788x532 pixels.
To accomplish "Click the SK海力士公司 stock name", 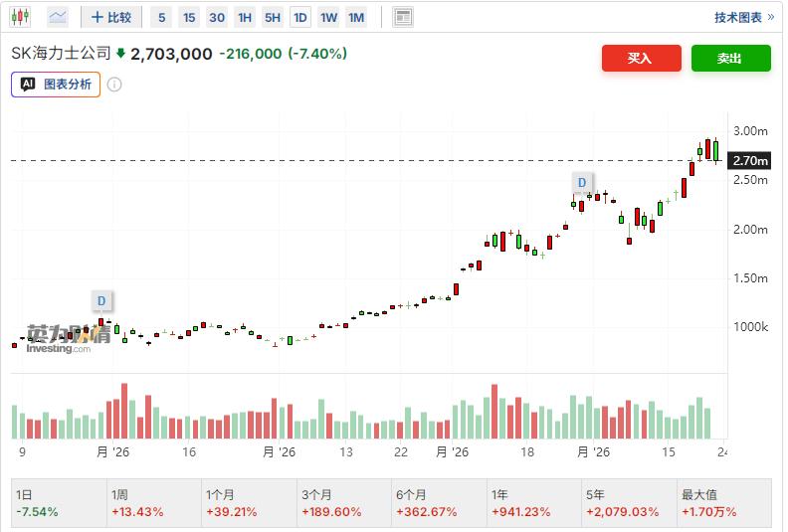I will click(x=61, y=53).
